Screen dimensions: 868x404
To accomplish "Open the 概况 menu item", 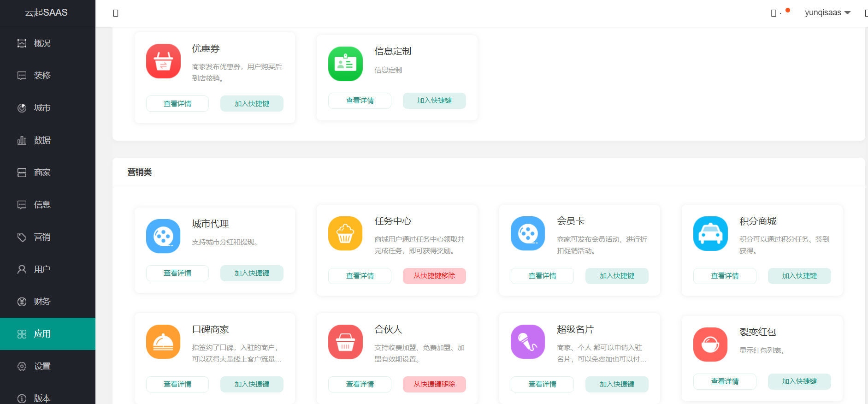I will coord(47,43).
